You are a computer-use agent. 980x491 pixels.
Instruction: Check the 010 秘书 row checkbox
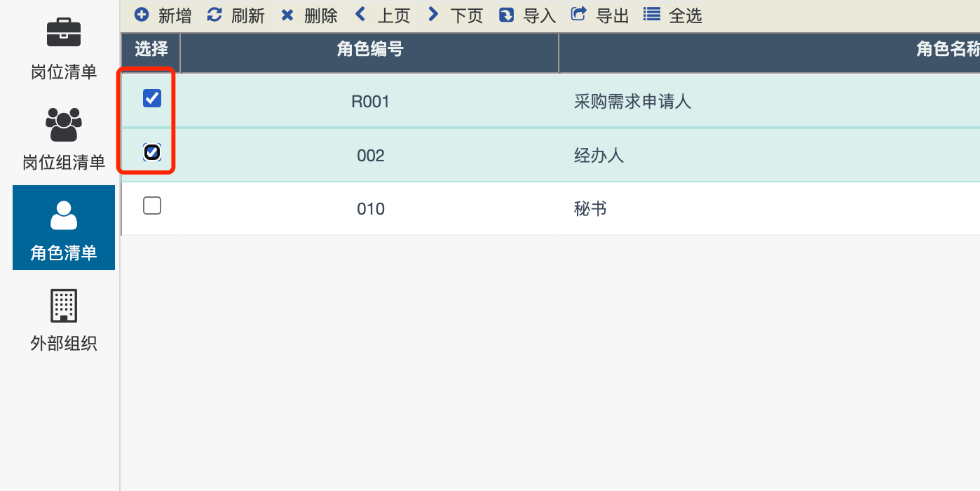[x=152, y=206]
